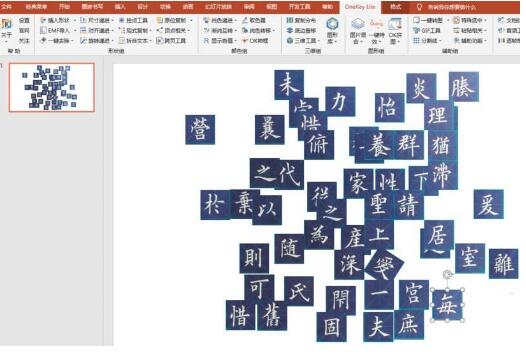This screenshot has height=361, width=526.
Task: Select the 則 character tile
Action: point(254,258)
